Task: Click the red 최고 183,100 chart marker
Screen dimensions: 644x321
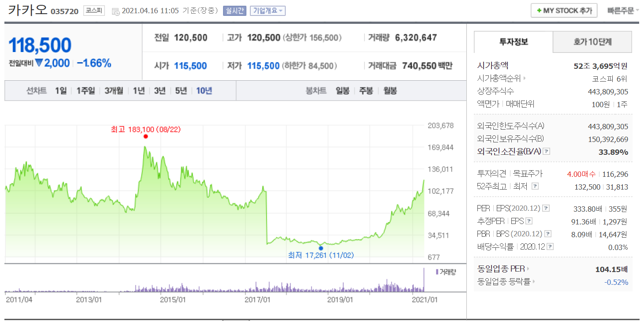Action: (x=145, y=136)
